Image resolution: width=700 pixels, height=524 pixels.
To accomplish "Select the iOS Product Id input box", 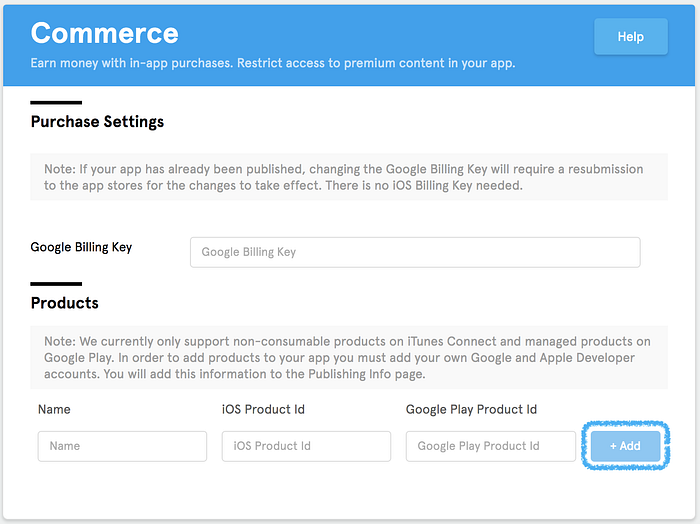I will [x=306, y=446].
